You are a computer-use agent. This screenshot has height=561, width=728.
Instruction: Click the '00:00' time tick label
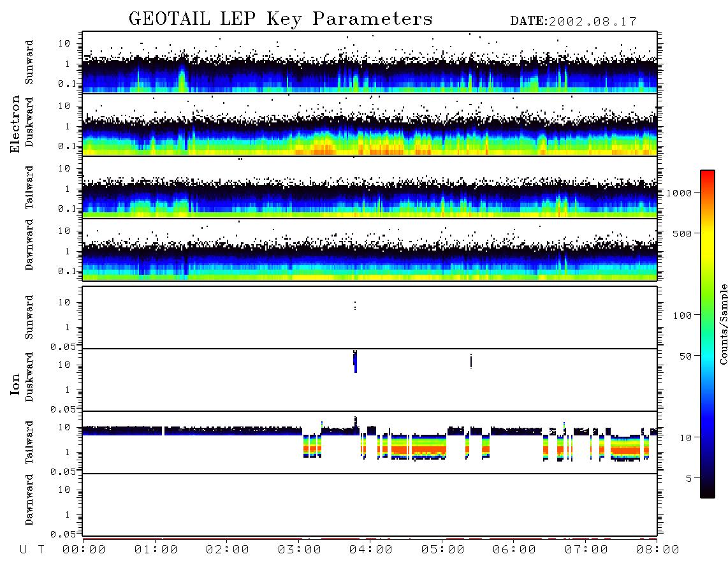coord(84,550)
